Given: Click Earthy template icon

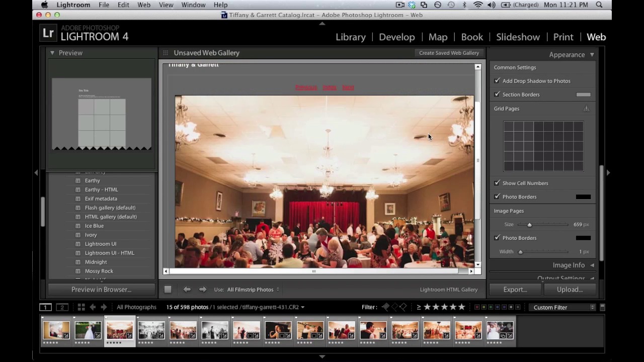Looking at the screenshot, I should (78, 180).
